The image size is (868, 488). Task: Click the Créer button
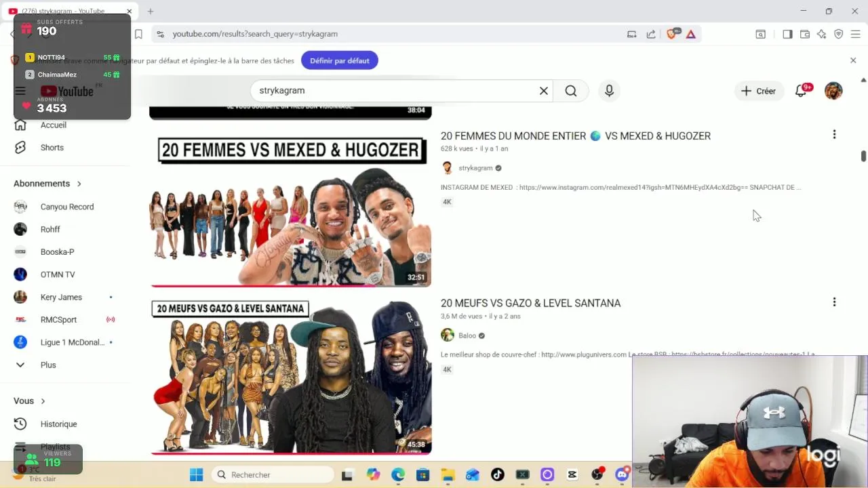pyautogui.click(x=759, y=91)
